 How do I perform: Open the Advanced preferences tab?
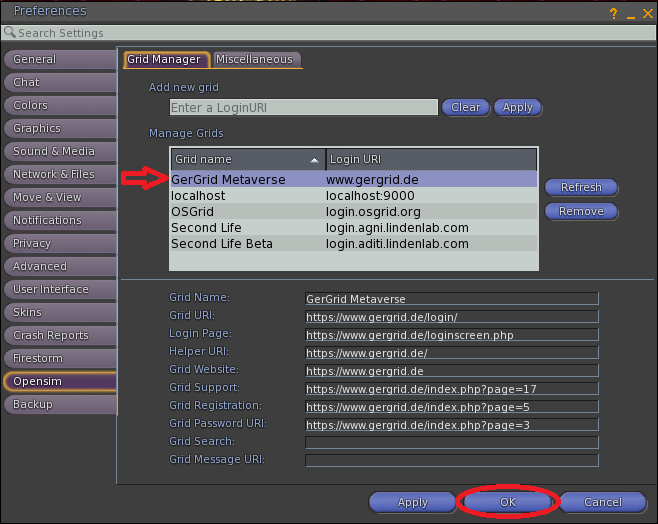[60, 266]
